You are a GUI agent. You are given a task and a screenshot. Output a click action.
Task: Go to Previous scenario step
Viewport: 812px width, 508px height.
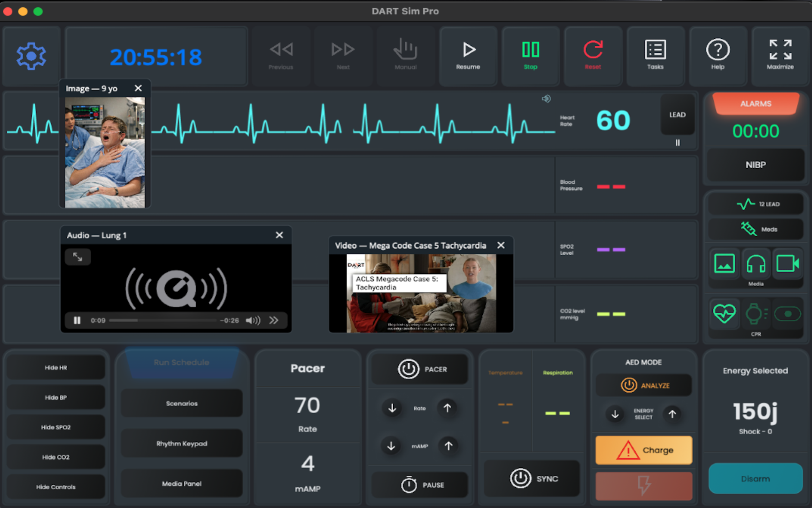pyautogui.click(x=281, y=56)
